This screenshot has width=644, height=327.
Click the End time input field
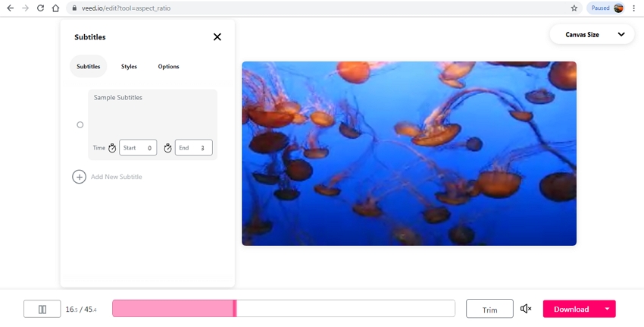pos(194,148)
